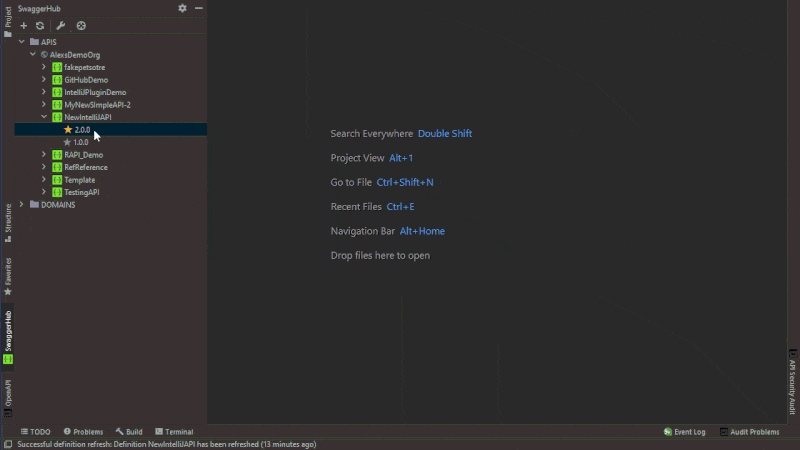Viewport: 800px width, 450px height.
Task: Click the GitHubDemo API icon
Action: coord(57,80)
